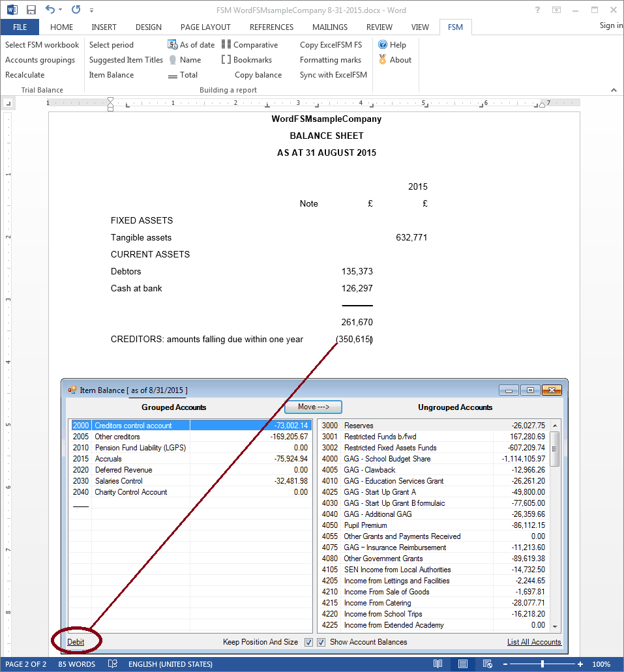Image resolution: width=624 pixels, height=672 pixels.
Task: Click Accounts groupings command
Action: coord(40,59)
